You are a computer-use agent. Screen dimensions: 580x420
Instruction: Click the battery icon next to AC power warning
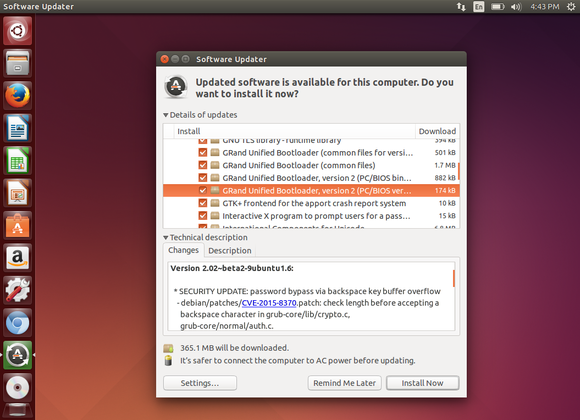(x=168, y=360)
